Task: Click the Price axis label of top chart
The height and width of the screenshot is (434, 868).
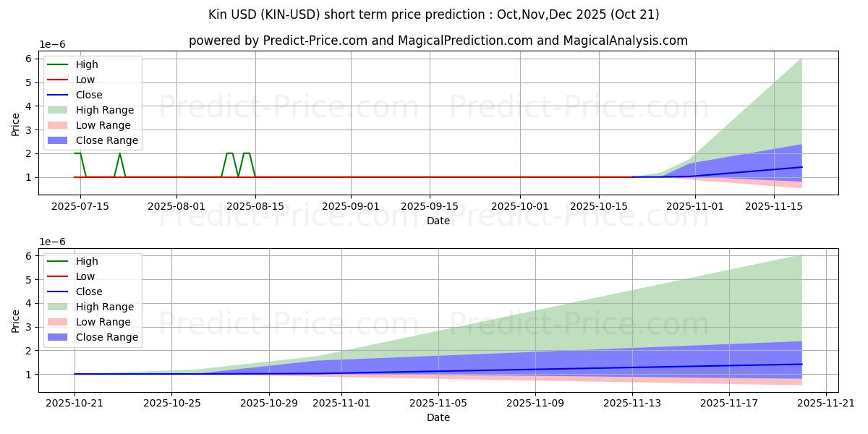Action: coord(16,123)
